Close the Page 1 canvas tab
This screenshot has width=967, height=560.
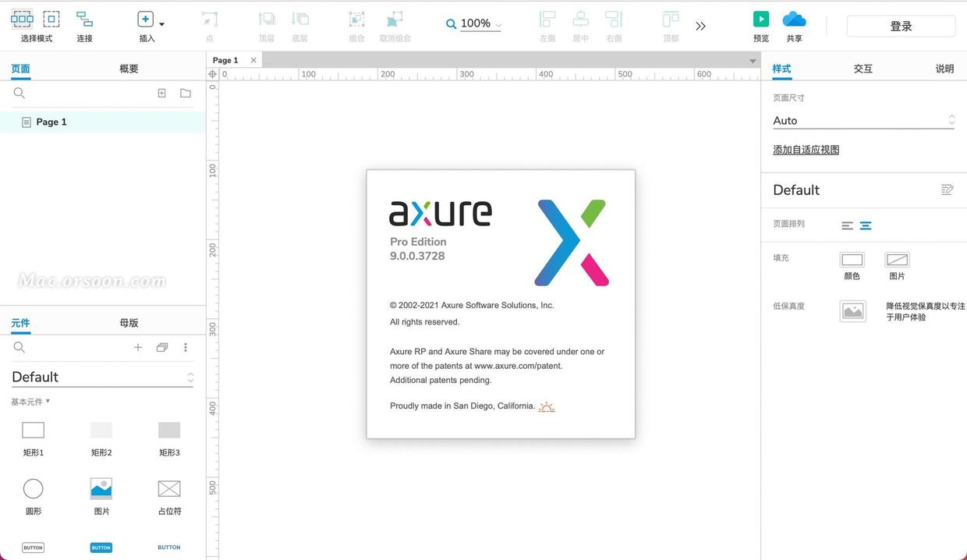(x=253, y=60)
